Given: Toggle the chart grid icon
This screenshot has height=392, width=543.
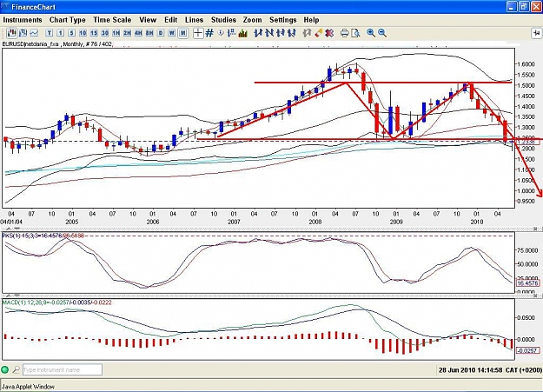Looking at the screenshot, I should click(x=209, y=33).
